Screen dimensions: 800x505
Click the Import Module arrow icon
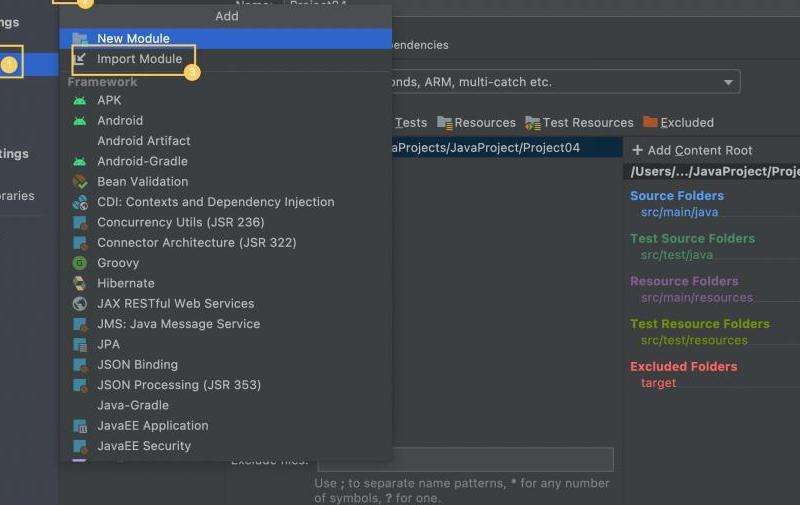[x=80, y=59]
